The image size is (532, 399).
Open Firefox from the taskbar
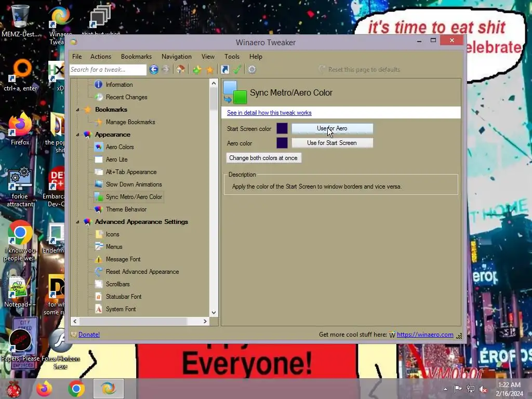coord(45,389)
